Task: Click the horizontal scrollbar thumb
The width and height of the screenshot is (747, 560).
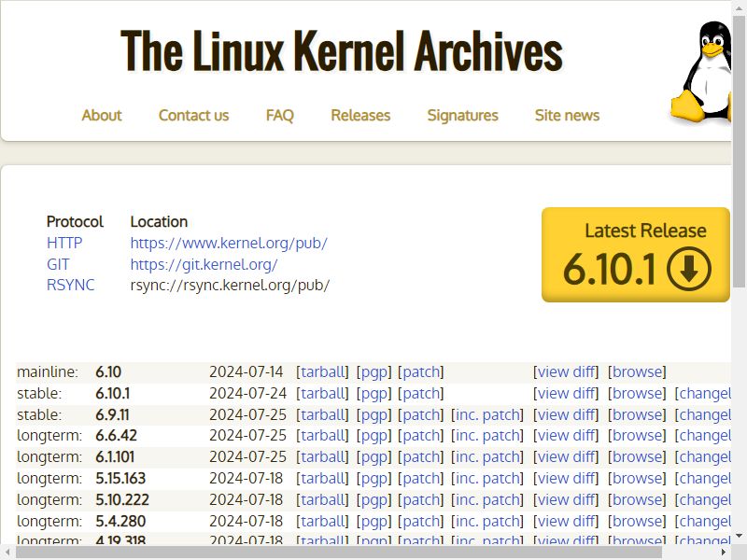Action: (x=339, y=553)
